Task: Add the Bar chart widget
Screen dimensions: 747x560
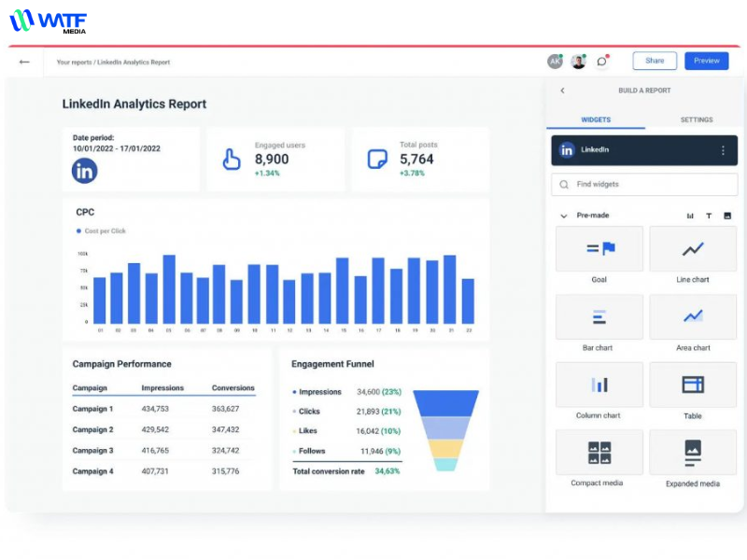Action: coord(599,316)
